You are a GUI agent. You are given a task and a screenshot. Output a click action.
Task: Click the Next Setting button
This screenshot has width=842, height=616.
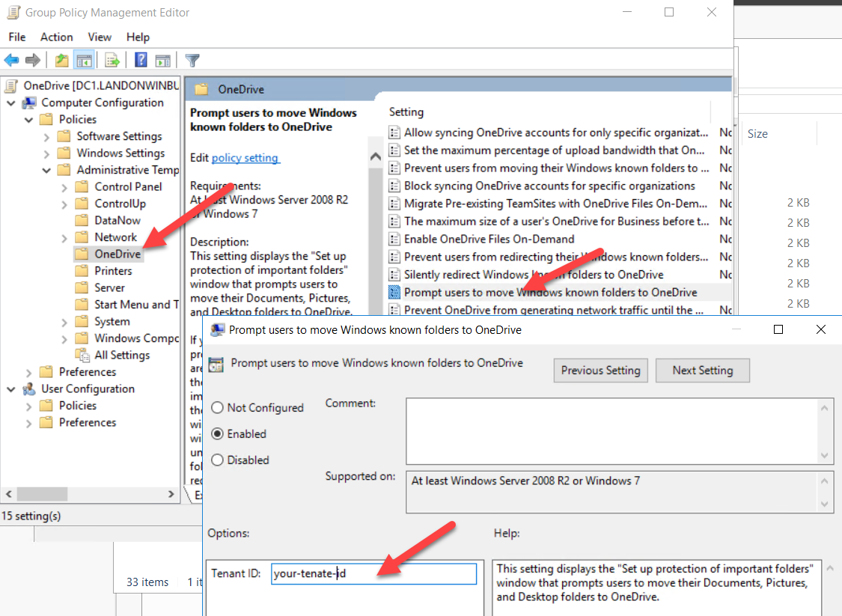pos(702,370)
